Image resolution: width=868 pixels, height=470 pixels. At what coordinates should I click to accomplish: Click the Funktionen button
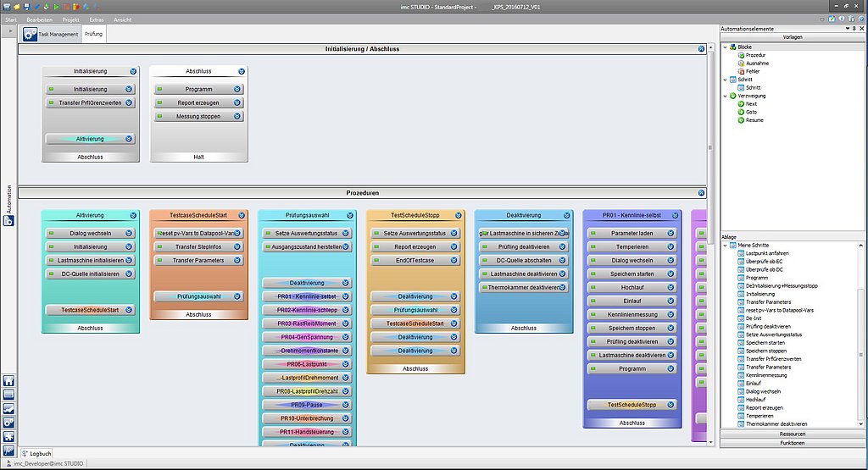793,443
